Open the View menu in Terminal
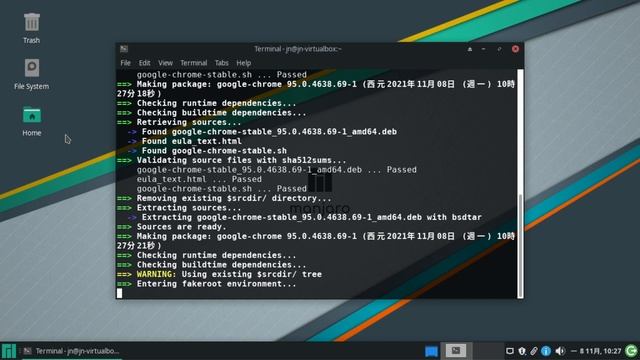Image resolution: width=640 pixels, height=360 pixels. (x=165, y=63)
